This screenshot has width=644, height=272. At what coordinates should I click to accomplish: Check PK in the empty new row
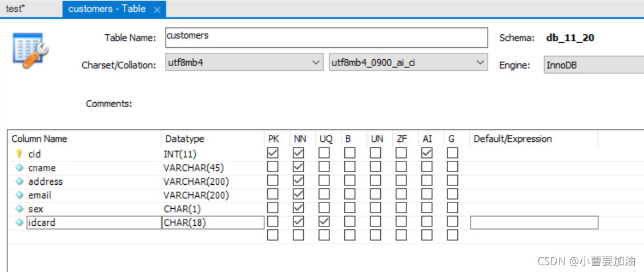point(273,235)
